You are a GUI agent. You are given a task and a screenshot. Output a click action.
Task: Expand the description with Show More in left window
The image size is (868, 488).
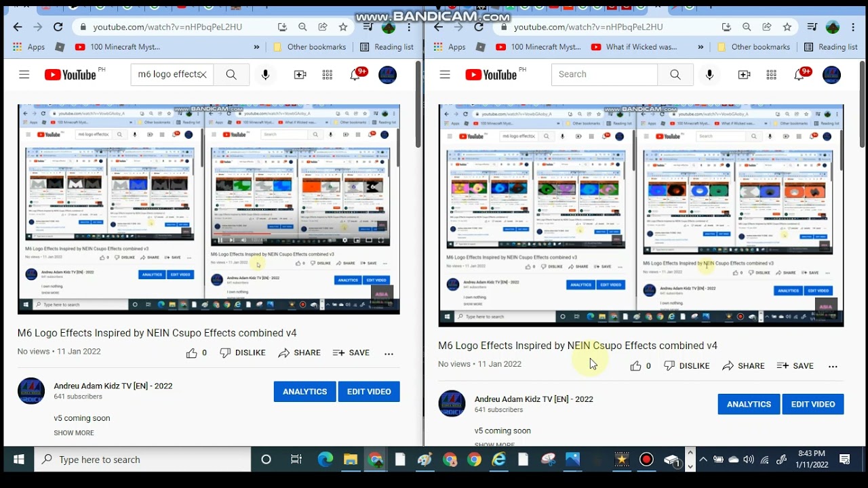[x=74, y=433]
